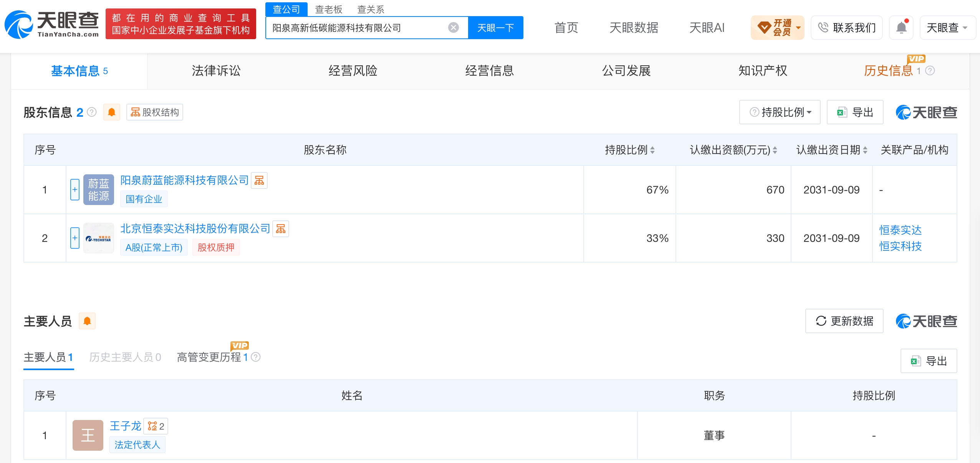This screenshot has width=980, height=463.
Task: Click the A股(正常上市) tag
Action: pos(154,247)
